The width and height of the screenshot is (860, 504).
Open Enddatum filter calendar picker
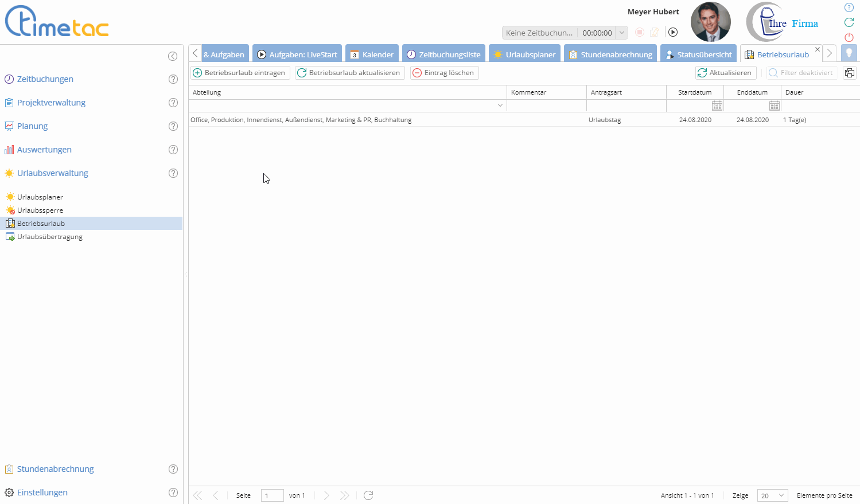click(x=774, y=106)
